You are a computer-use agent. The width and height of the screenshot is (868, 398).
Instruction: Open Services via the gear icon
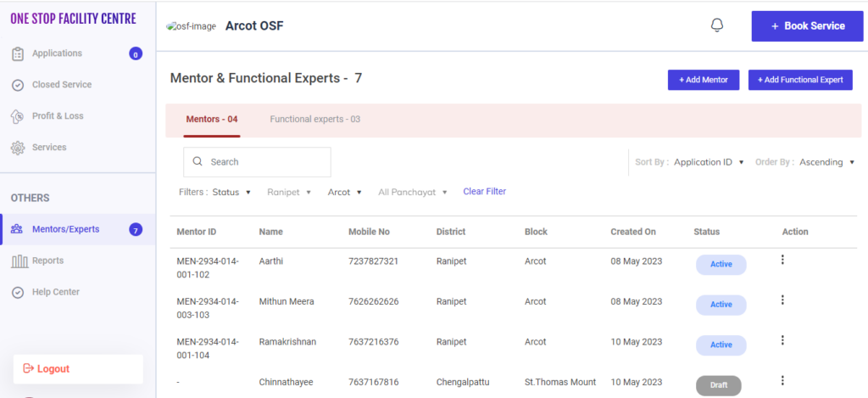pyautogui.click(x=17, y=148)
